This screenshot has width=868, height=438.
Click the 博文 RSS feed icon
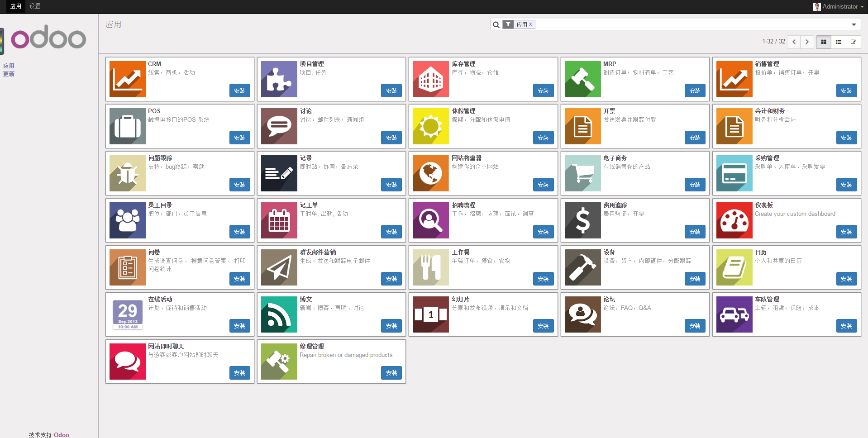click(279, 314)
